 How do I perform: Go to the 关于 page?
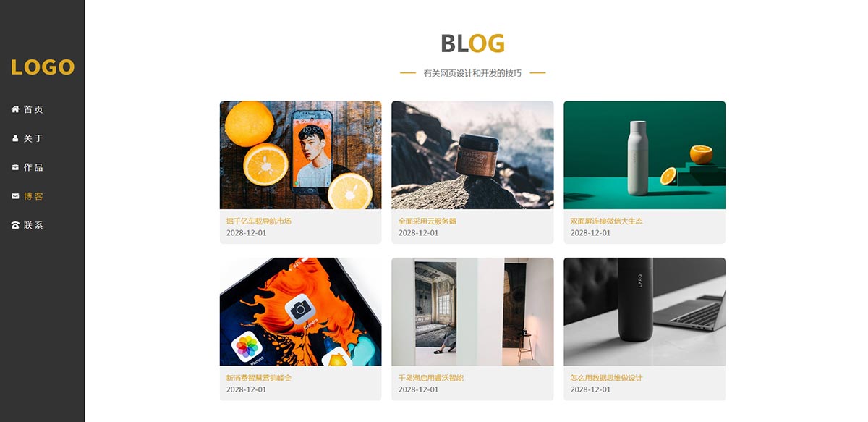33,138
